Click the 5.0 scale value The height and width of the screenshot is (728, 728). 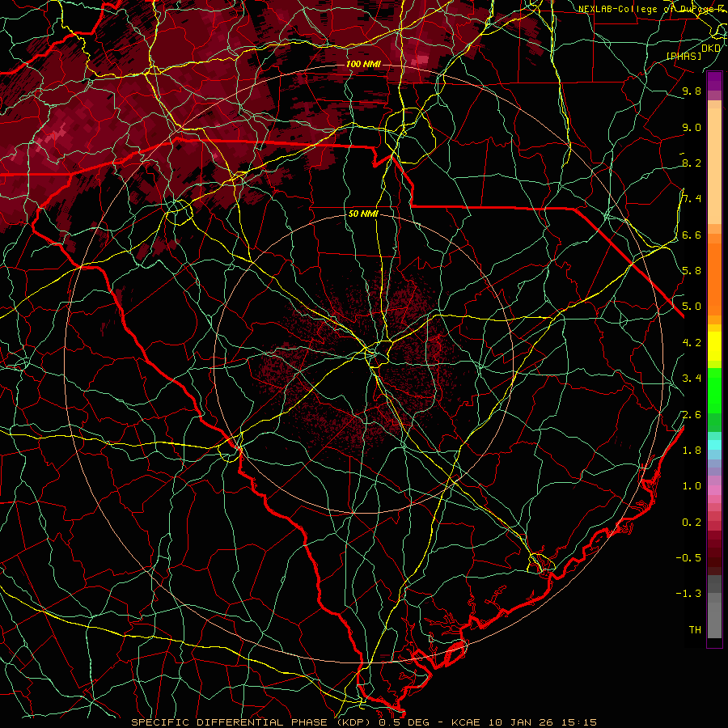(x=692, y=307)
